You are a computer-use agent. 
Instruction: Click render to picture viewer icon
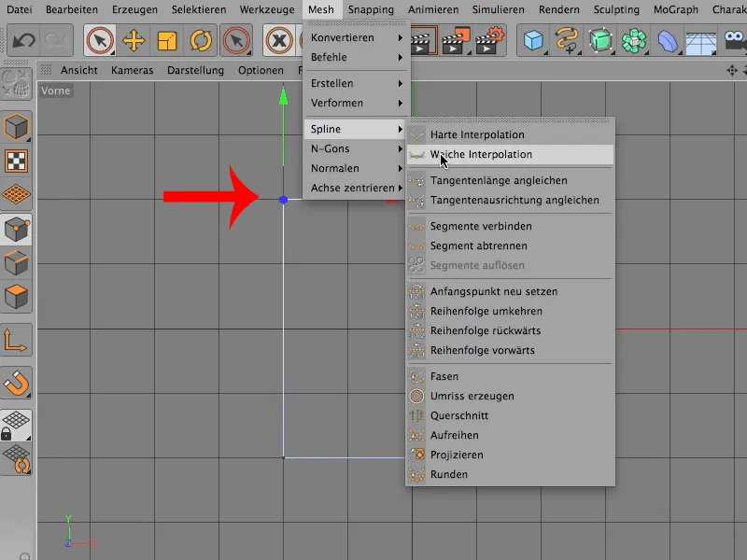456,41
